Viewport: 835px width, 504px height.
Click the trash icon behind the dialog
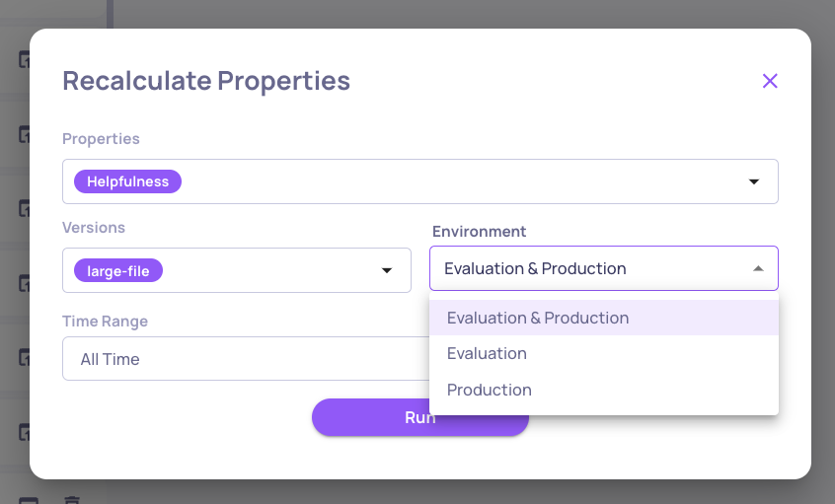(x=71, y=500)
